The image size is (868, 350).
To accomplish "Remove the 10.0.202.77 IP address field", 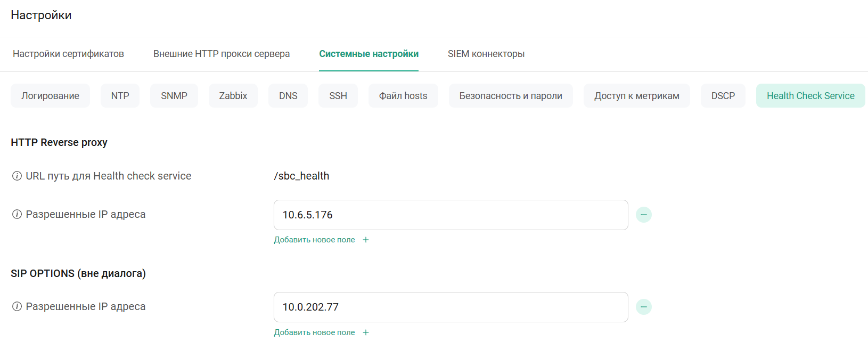I will point(643,307).
